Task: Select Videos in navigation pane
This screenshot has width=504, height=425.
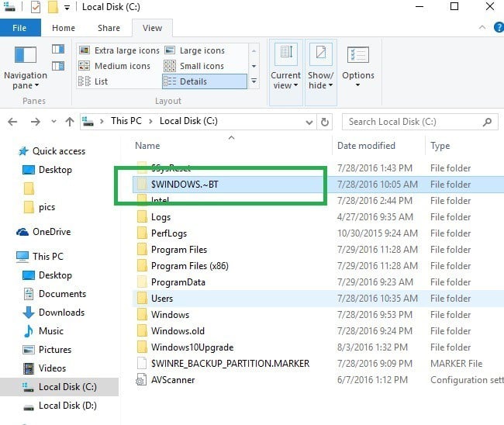Action: [x=44, y=368]
